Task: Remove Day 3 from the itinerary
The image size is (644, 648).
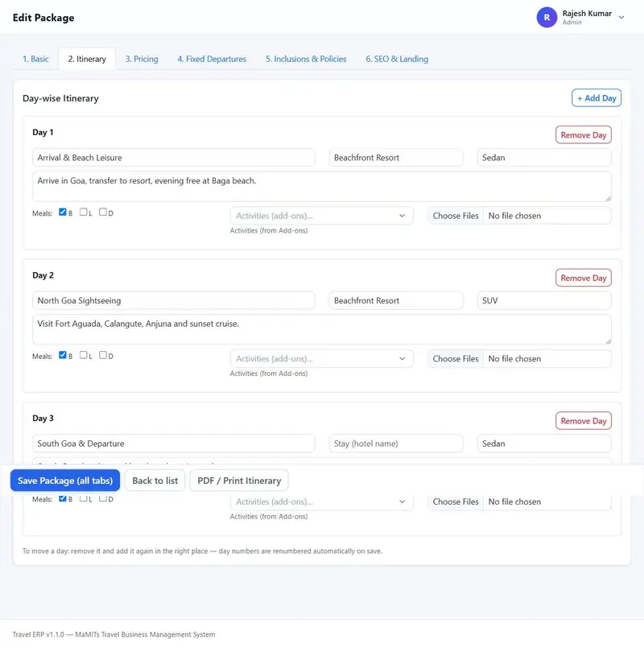Action: pos(584,421)
